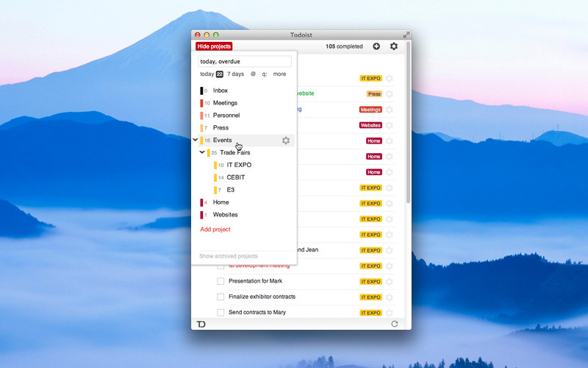
Task: Collapse the Events project arrow
Action: [195, 140]
